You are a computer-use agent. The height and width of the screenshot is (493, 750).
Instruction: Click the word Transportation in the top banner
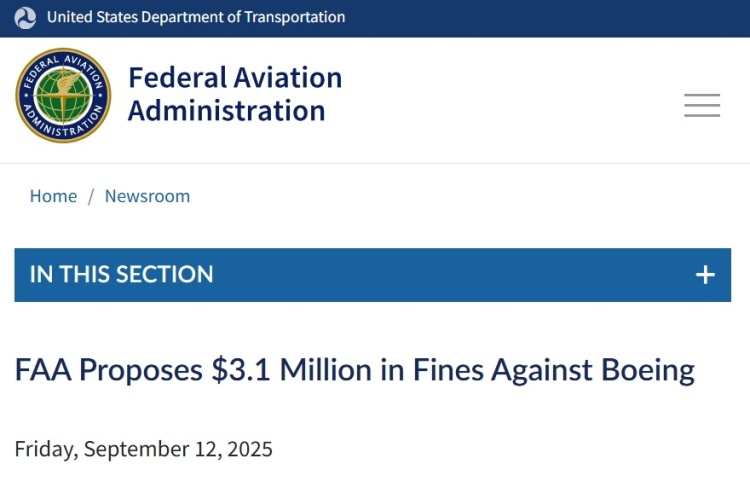[x=295, y=18]
